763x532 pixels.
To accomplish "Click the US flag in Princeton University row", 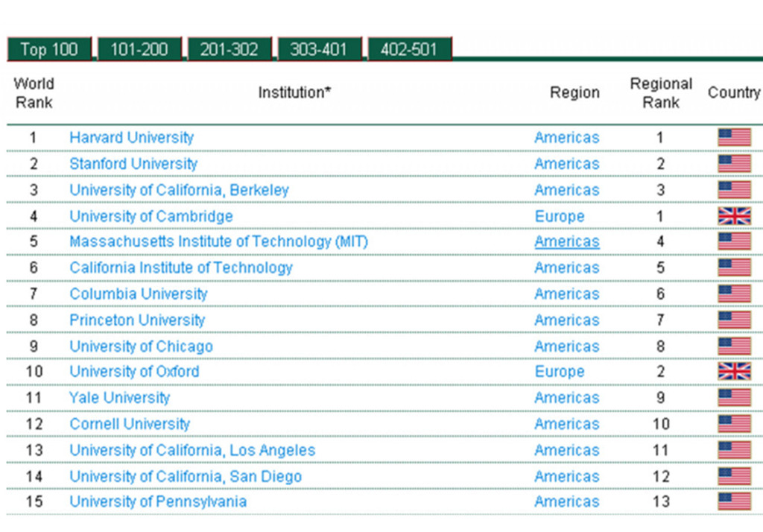I will 734,320.
